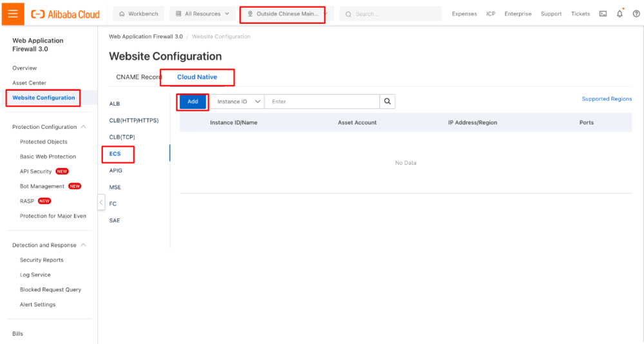The height and width of the screenshot is (344, 644).
Task: Select ECS in the product list
Action: (115, 154)
